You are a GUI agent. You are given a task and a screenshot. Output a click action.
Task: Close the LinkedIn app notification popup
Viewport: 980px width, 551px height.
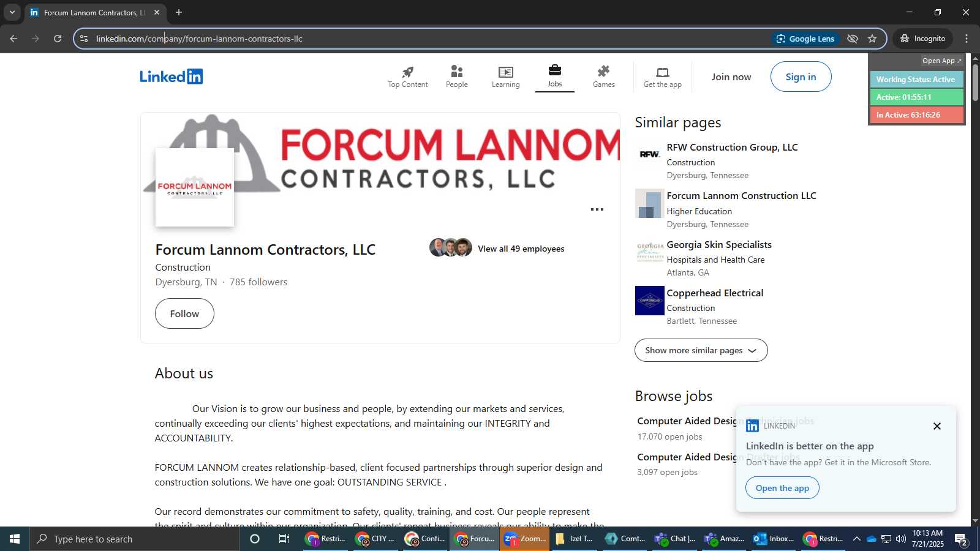tap(937, 426)
